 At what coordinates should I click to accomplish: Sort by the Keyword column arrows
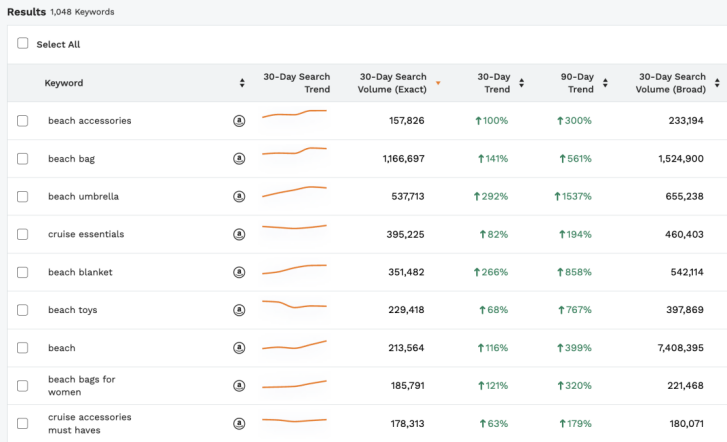[242, 83]
